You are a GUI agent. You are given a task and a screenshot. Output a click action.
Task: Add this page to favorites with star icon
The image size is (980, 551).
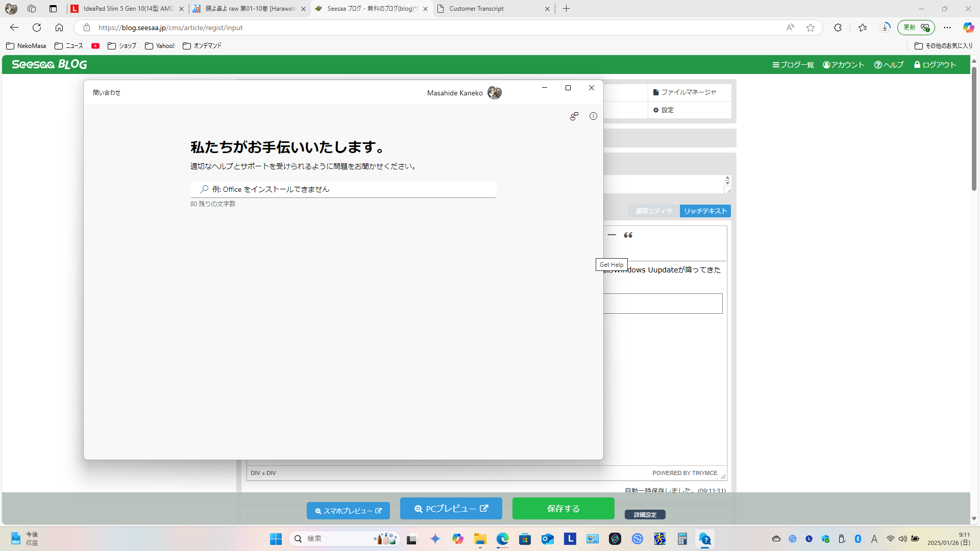[x=811, y=28]
